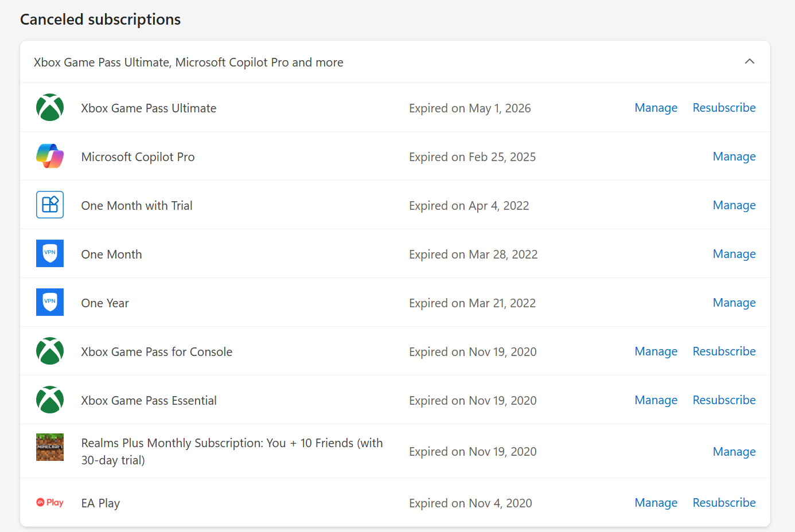795x532 pixels.
Task: Click the Xbox icon for Game Pass Essential
Action: pyautogui.click(x=50, y=400)
